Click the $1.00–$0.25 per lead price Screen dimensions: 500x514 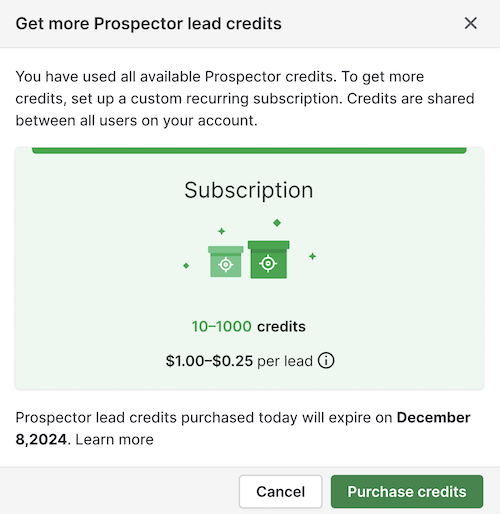click(239, 361)
